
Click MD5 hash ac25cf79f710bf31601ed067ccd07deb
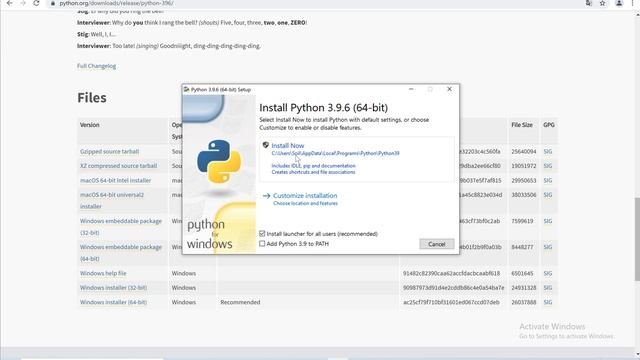pos(451,302)
